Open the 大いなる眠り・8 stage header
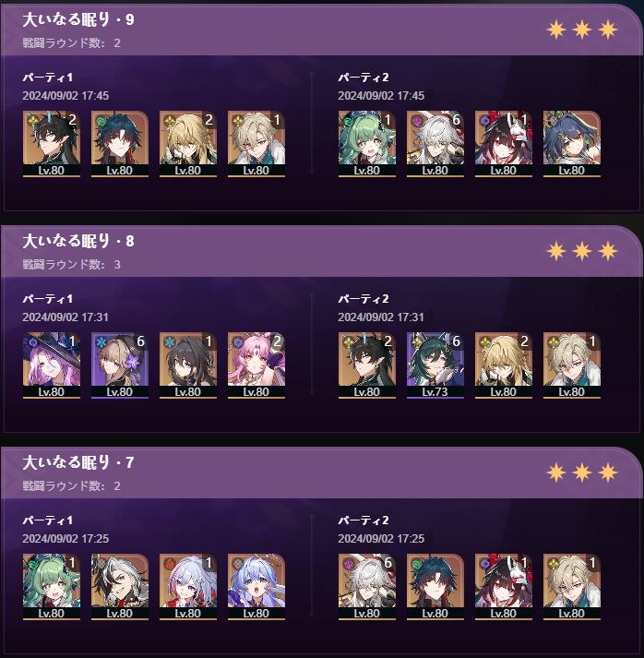This screenshot has width=644, height=658. click(319, 252)
